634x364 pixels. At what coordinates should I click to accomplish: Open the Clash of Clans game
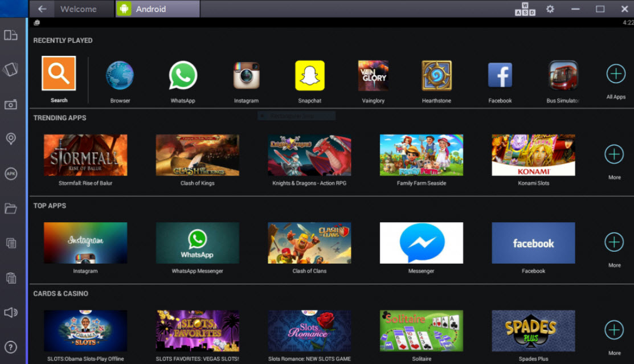click(309, 243)
